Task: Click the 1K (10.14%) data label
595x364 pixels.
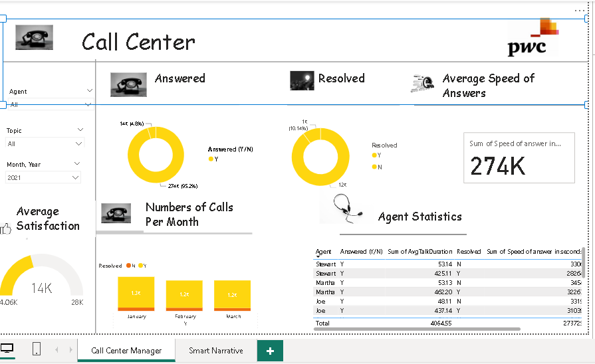Action: [x=298, y=125]
